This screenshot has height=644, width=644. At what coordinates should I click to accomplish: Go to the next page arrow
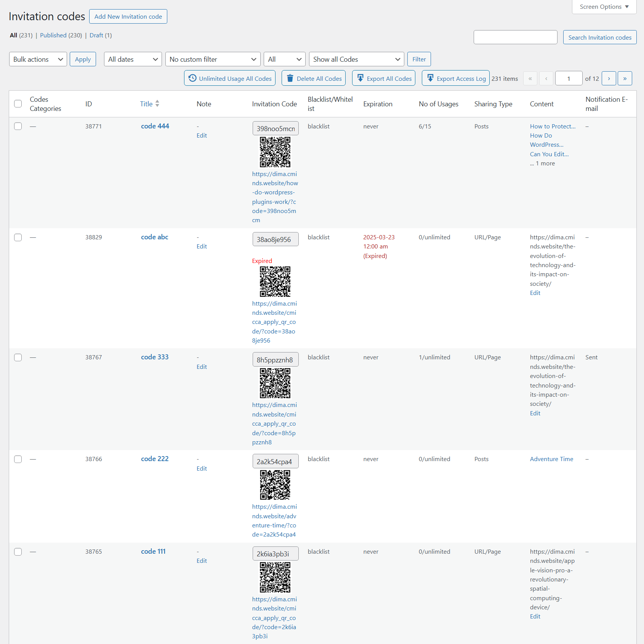(609, 78)
